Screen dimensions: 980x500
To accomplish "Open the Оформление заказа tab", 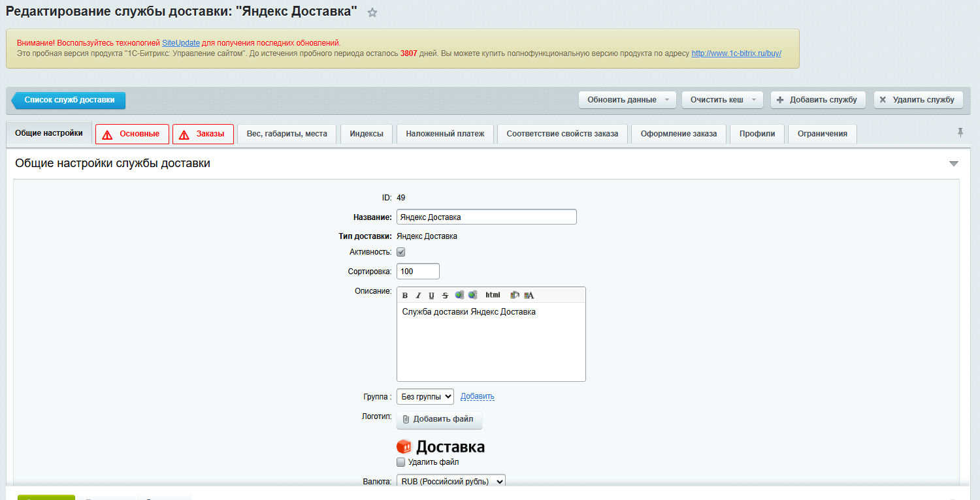I will 679,134.
